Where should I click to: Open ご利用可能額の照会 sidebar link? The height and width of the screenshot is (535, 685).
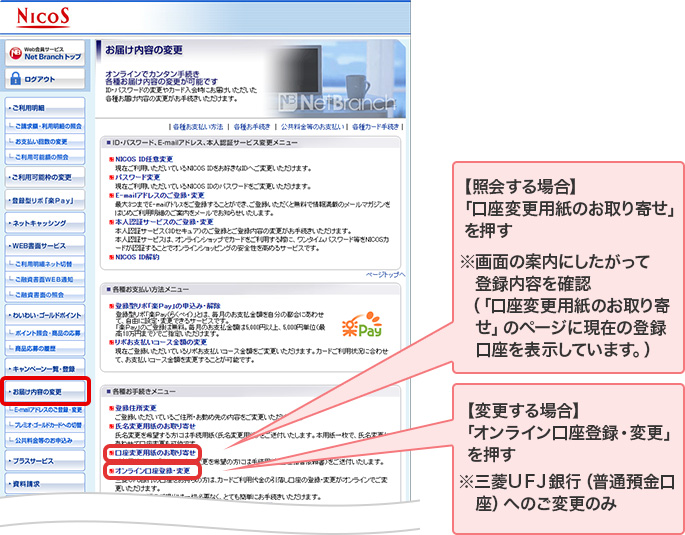tap(45, 157)
